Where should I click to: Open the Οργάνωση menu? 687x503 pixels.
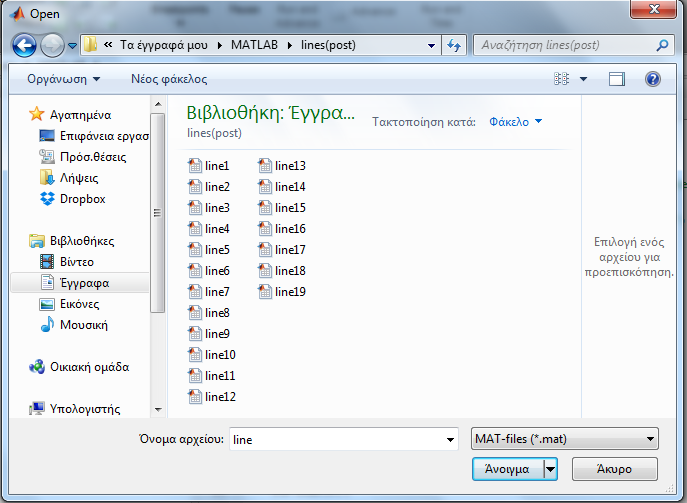click(x=64, y=79)
